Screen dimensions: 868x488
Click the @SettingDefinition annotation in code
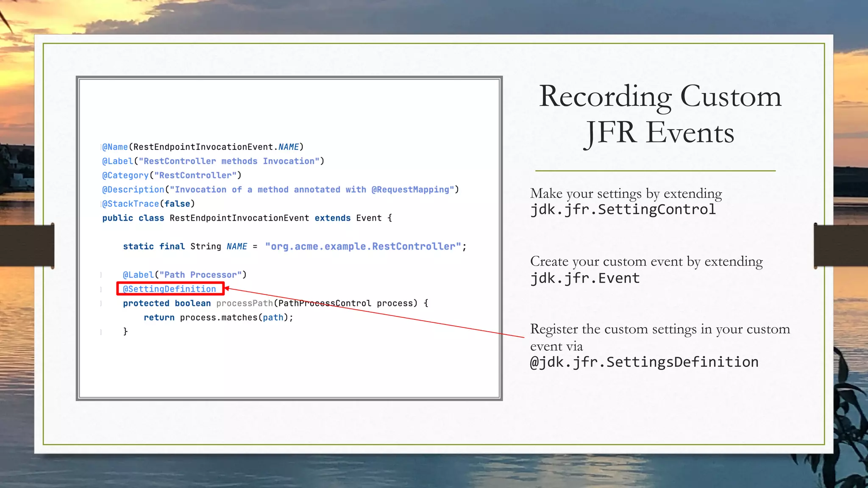tap(170, 289)
